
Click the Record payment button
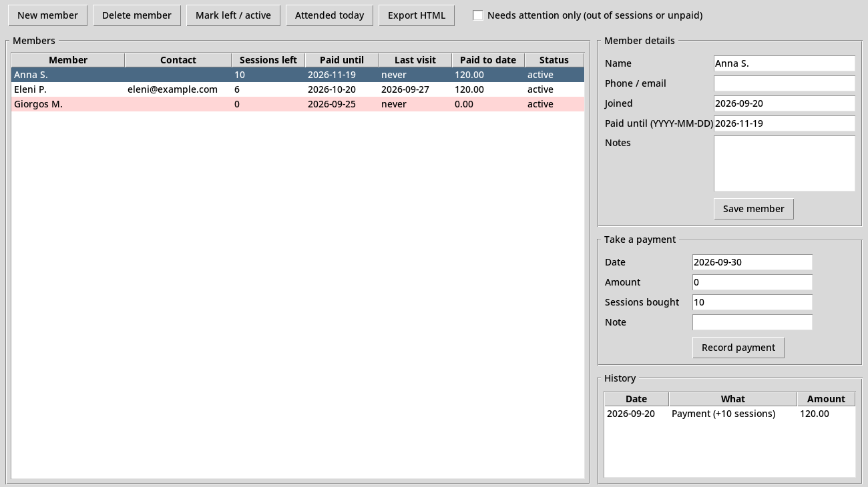[x=738, y=348]
